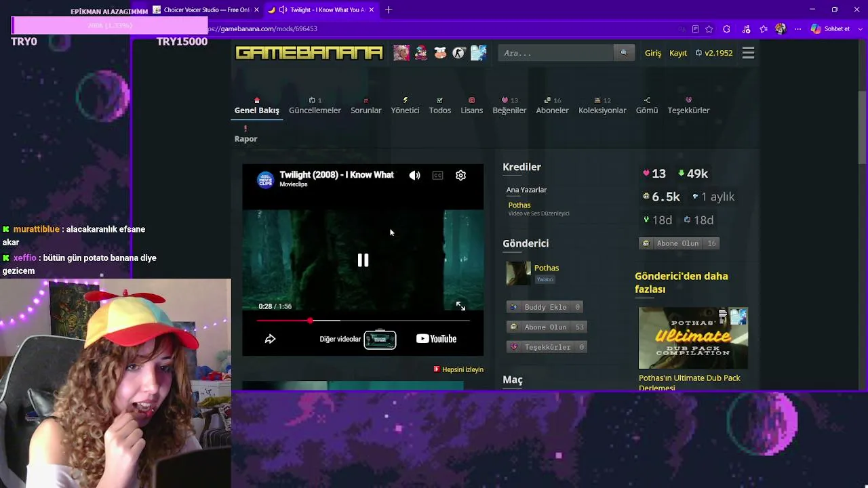Click the 49k downloads stat
Screen dimensions: 868x488
(692, 174)
